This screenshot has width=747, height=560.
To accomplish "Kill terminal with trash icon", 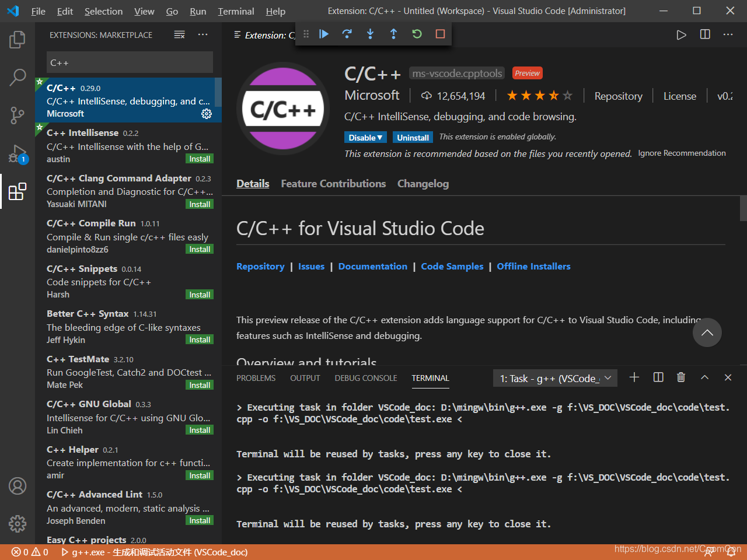I will (681, 377).
